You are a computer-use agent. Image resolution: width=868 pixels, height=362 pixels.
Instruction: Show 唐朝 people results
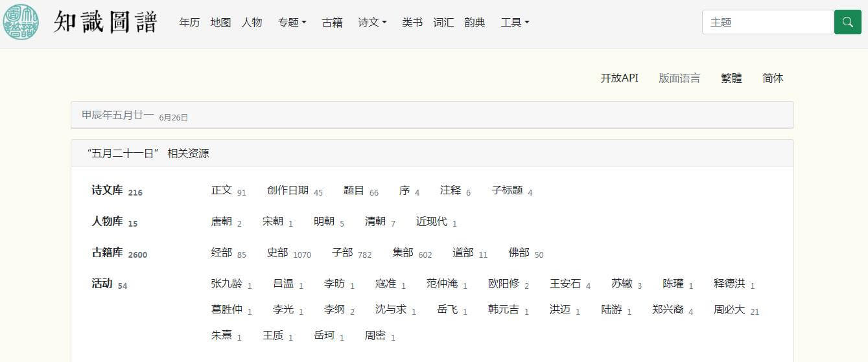click(x=222, y=221)
